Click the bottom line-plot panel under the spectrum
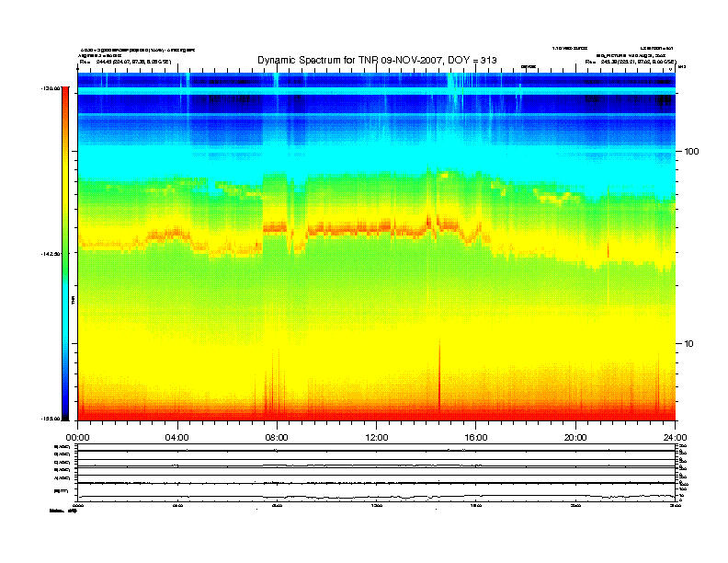This screenshot has height=563, width=728. (x=376, y=472)
